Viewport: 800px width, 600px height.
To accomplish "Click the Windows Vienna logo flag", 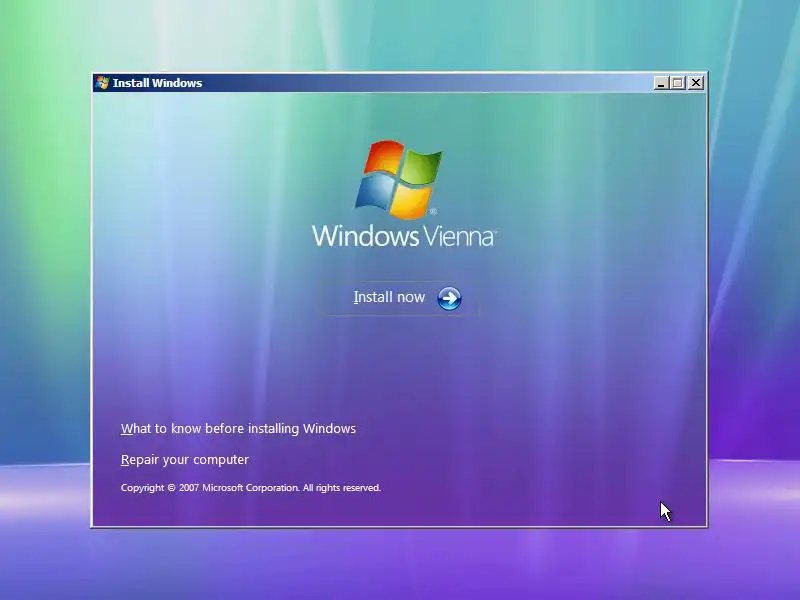I will click(x=399, y=179).
